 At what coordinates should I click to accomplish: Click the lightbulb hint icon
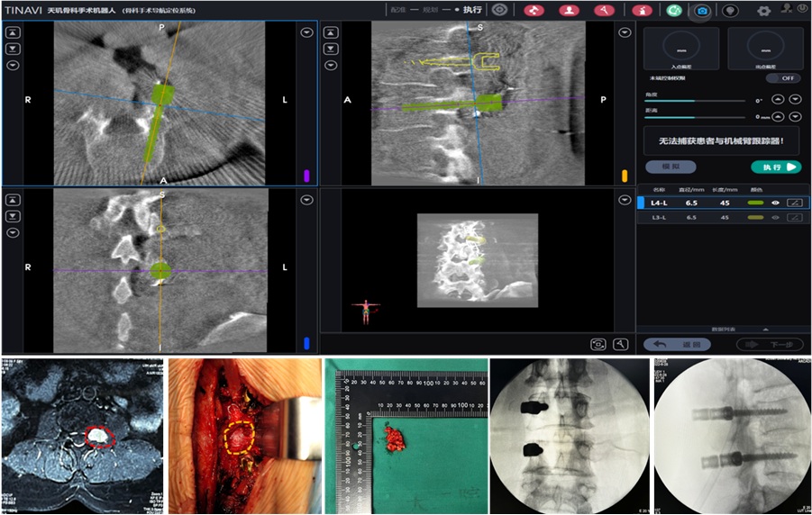730,10
